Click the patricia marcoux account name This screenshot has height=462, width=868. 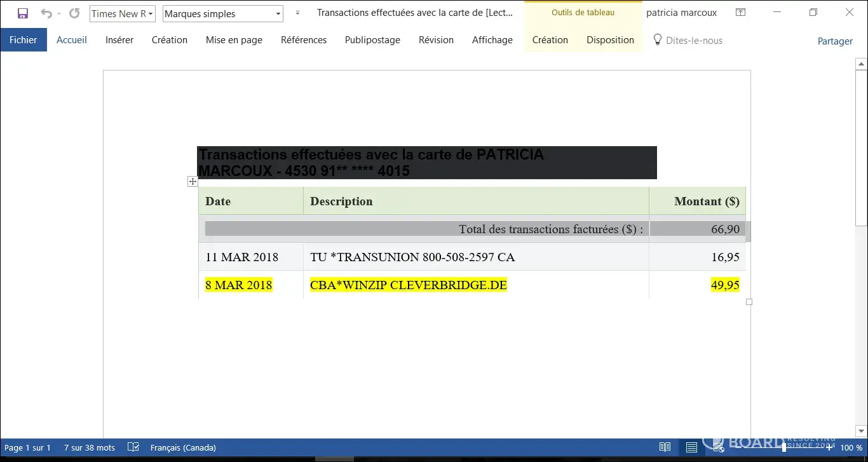(x=681, y=13)
